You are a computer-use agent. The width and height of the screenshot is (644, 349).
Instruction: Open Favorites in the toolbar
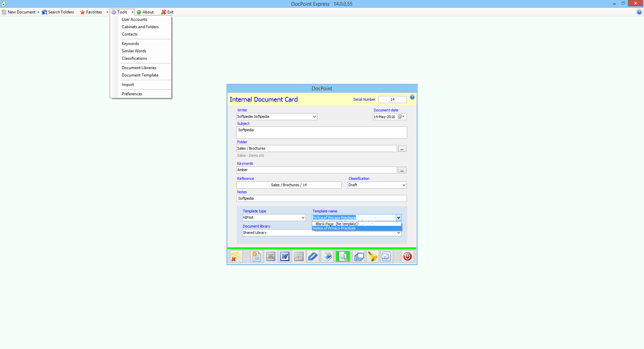(91, 12)
